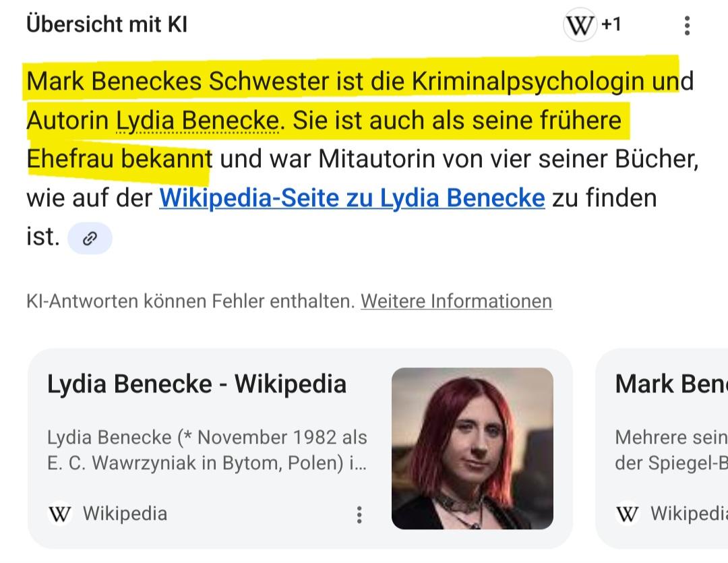Open the partially visible Mark Benecke card
This screenshot has width=728, height=563.
(x=662, y=448)
